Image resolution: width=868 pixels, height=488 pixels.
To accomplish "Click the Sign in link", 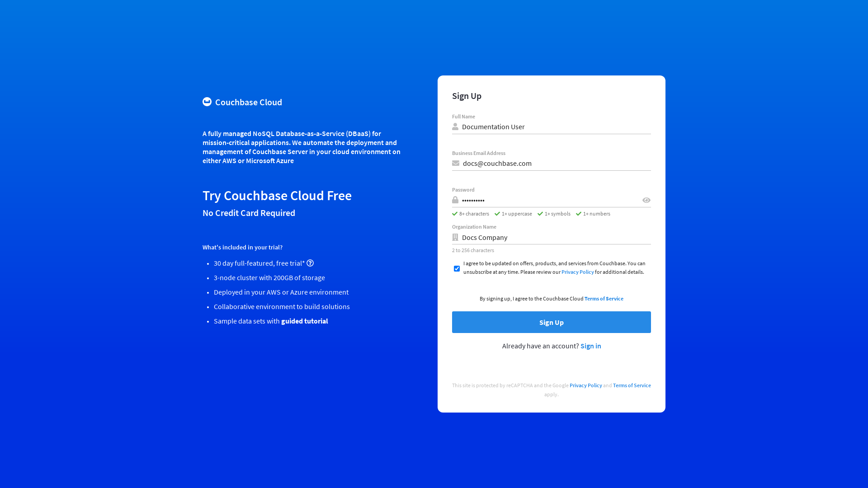I will tap(591, 346).
